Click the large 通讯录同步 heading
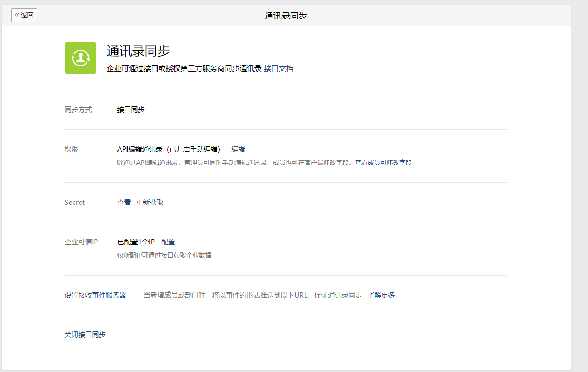Image resolution: width=588 pixels, height=372 pixels. [138, 51]
